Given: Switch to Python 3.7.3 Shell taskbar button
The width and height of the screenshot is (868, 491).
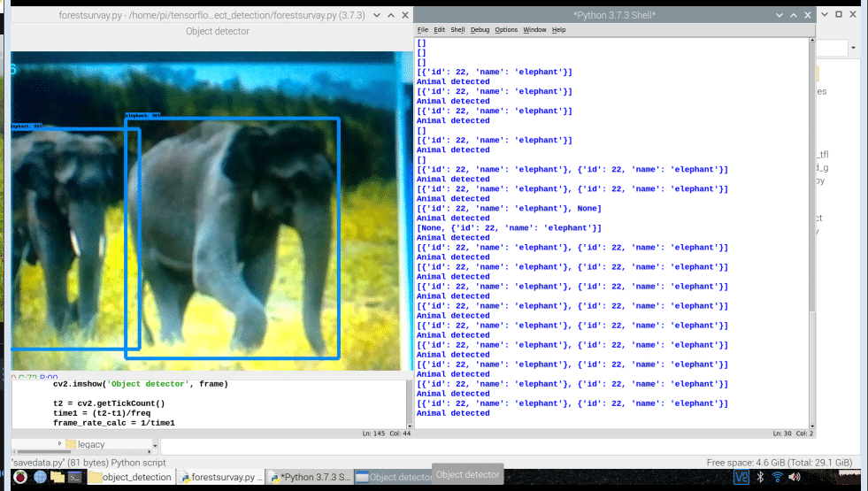Looking at the screenshot, I should click(x=310, y=477).
